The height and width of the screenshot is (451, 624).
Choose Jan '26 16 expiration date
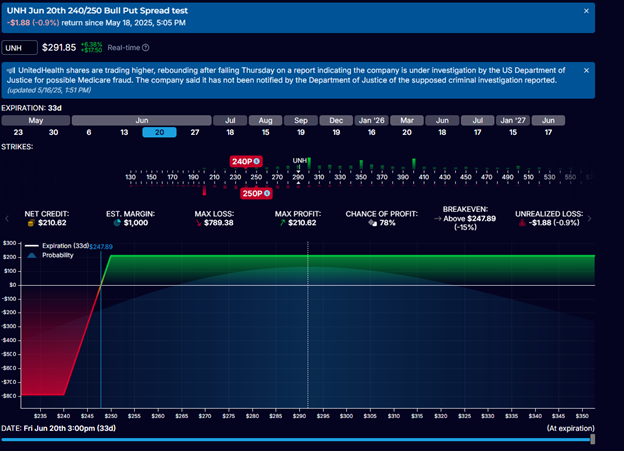(x=371, y=133)
